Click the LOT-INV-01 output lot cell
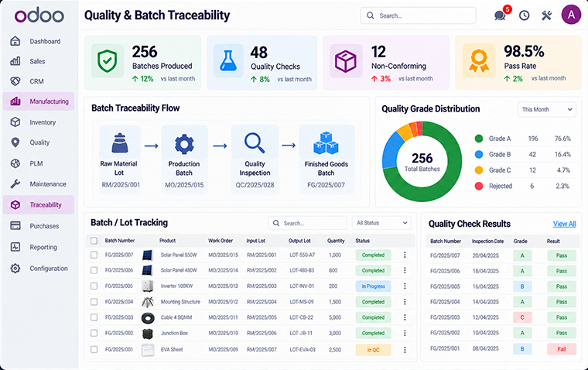This screenshot has height=370, width=588. point(302,286)
